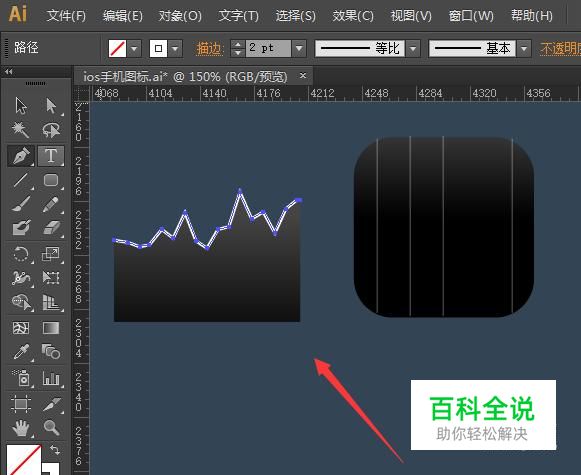
Task: Select the Blob Brush tool
Action: coord(21,228)
